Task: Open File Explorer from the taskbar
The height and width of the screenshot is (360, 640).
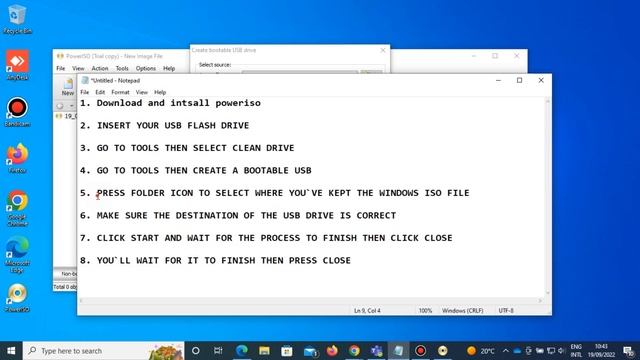Action: tap(264, 351)
